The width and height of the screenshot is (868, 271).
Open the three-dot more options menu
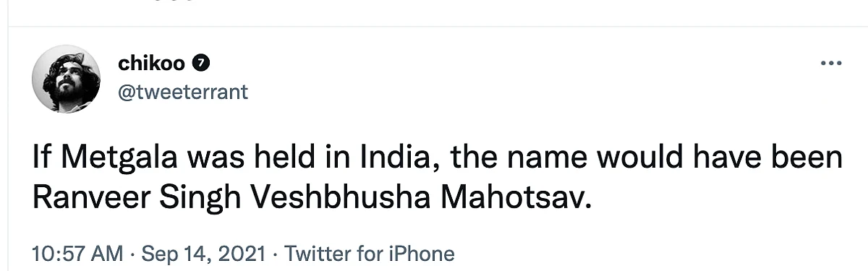coord(831,64)
